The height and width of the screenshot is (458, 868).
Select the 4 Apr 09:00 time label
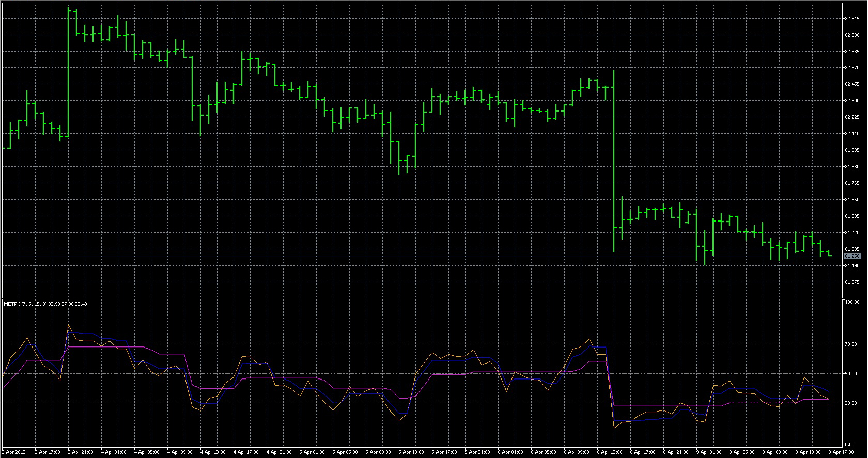pyautogui.click(x=180, y=452)
